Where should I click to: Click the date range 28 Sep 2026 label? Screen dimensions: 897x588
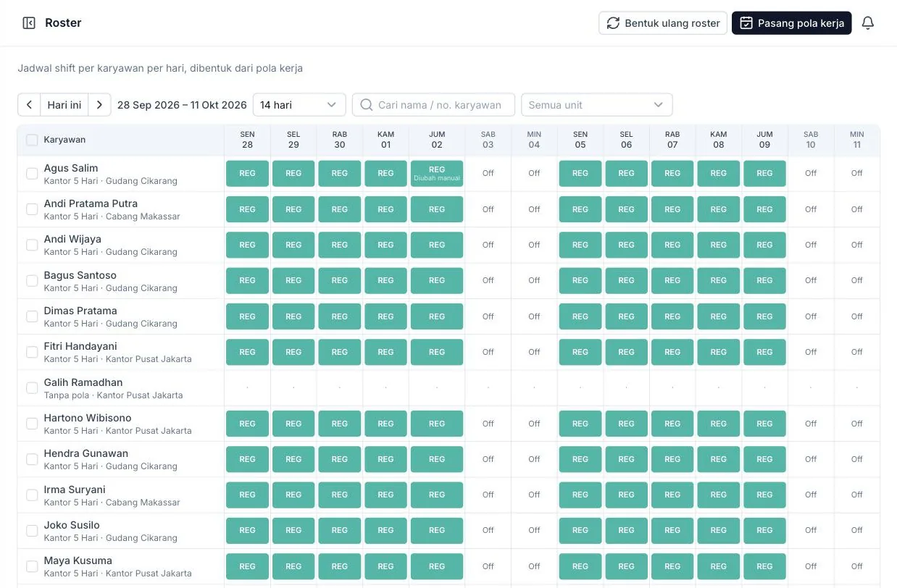(x=182, y=105)
